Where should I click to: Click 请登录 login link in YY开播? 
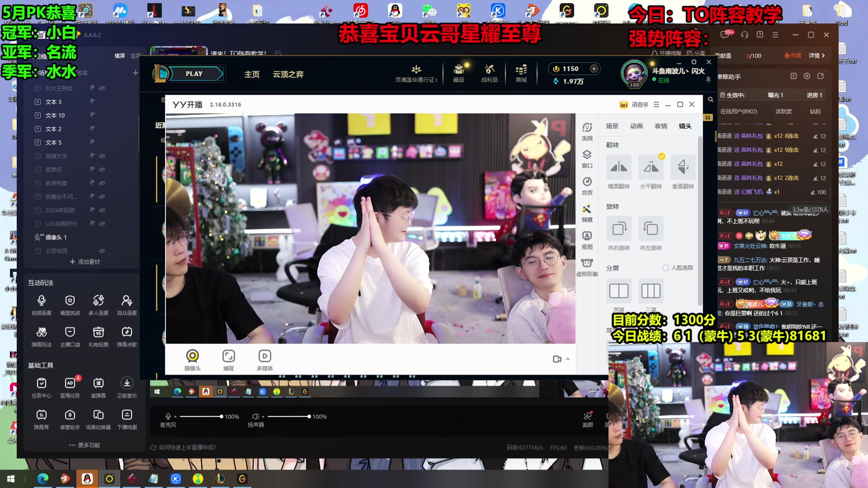point(640,104)
